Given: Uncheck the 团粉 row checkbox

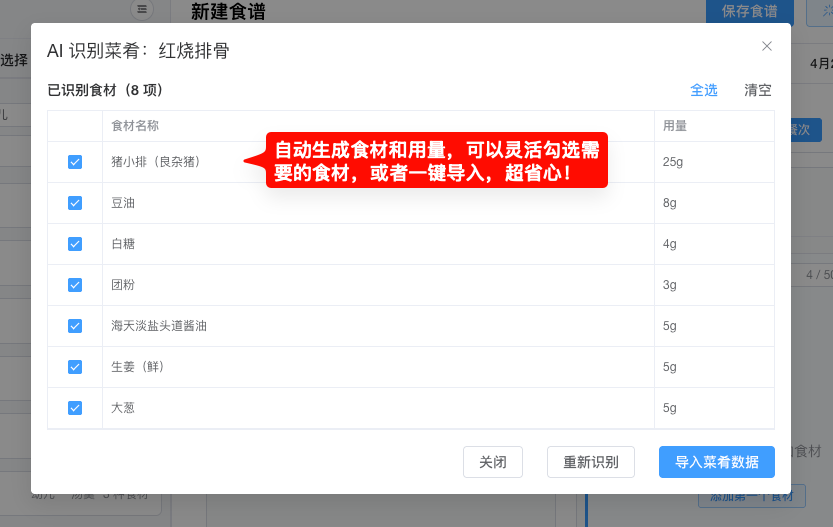Looking at the screenshot, I should point(75,285).
